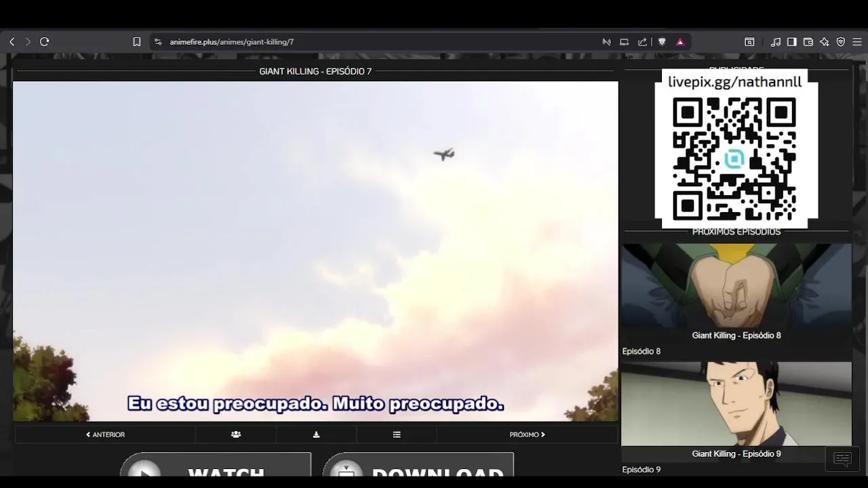Click the big WATCH banner button
The width and height of the screenshot is (868, 488).
[216, 464]
